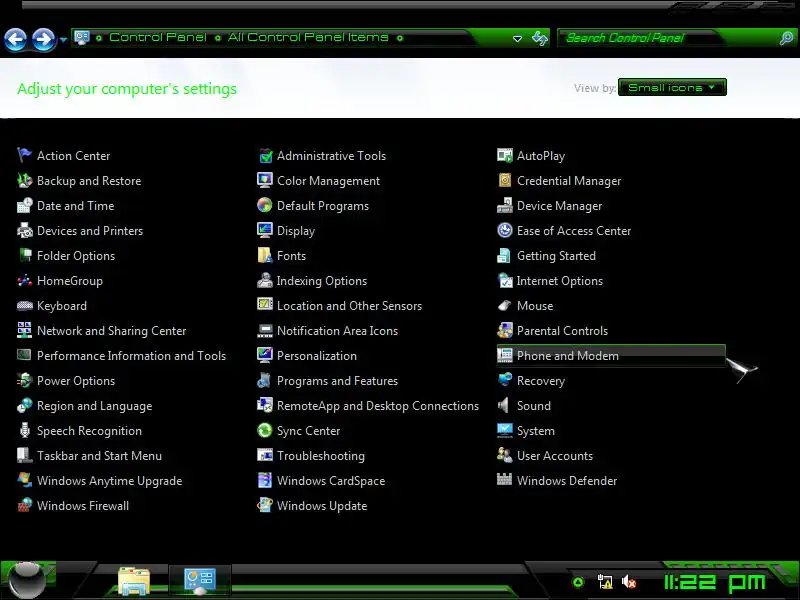Click the Ease of Access Center icon
This screenshot has height=600, width=800.
coord(505,230)
